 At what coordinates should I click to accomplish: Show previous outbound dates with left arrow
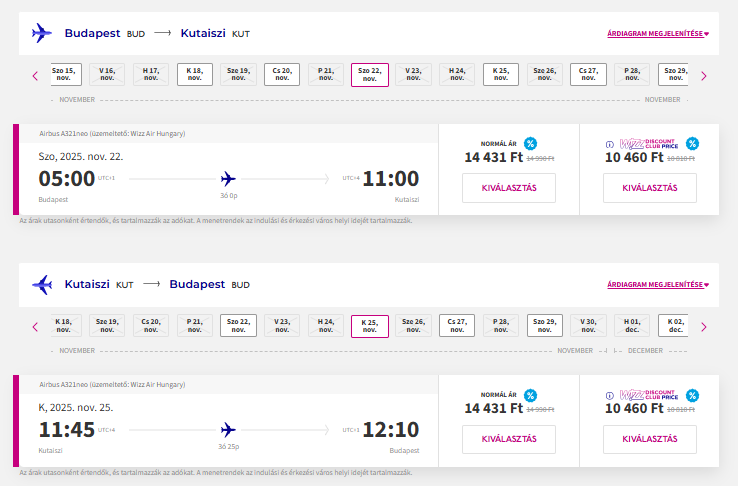click(x=35, y=76)
